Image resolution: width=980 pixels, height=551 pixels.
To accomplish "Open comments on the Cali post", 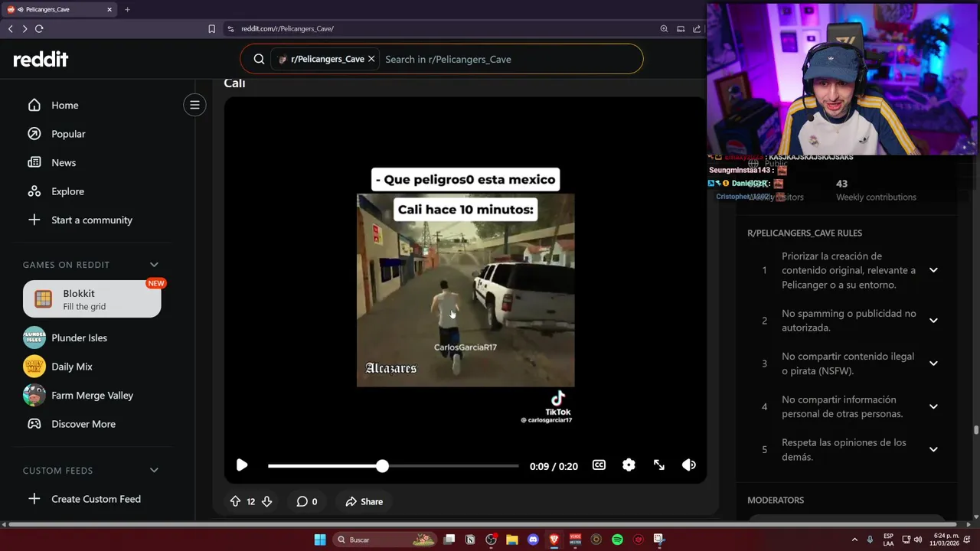I will pyautogui.click(x=307, y=501).
